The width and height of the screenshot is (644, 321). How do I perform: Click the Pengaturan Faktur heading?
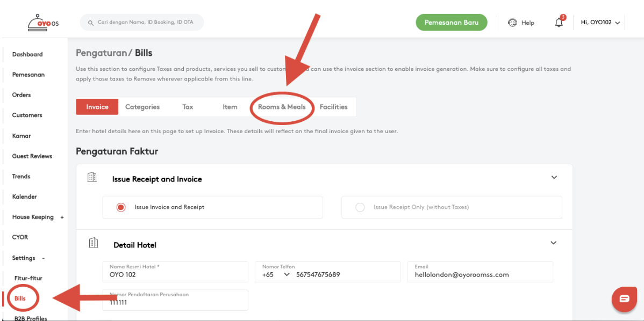coord(117,152)
